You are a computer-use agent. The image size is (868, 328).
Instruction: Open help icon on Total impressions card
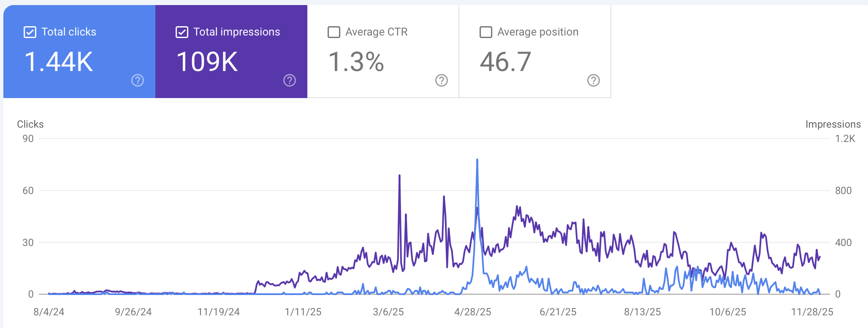pyautogui.click(x=290, y=80)
